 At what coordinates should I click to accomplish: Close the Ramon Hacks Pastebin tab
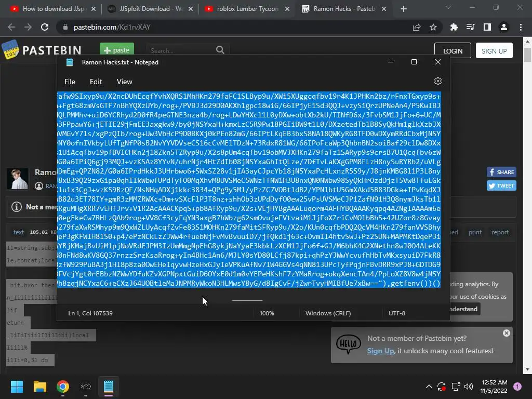pyautogui.click(x=384, y=9)
